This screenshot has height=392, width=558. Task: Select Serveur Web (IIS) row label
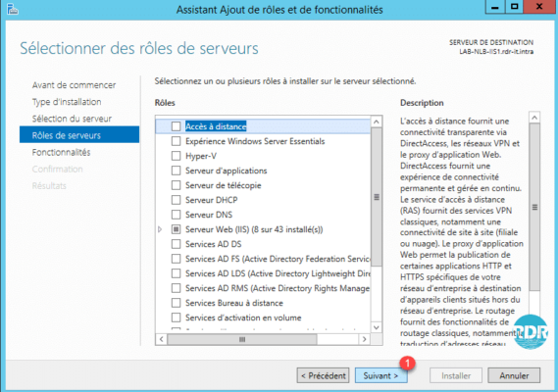click(x=254, y=229)
